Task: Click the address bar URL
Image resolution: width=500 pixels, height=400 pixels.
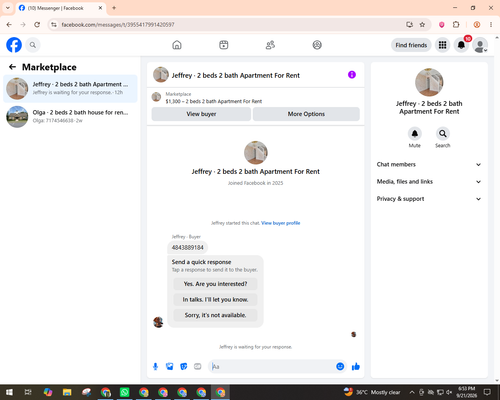Action: pyautogui.click(x=118, y=25)
